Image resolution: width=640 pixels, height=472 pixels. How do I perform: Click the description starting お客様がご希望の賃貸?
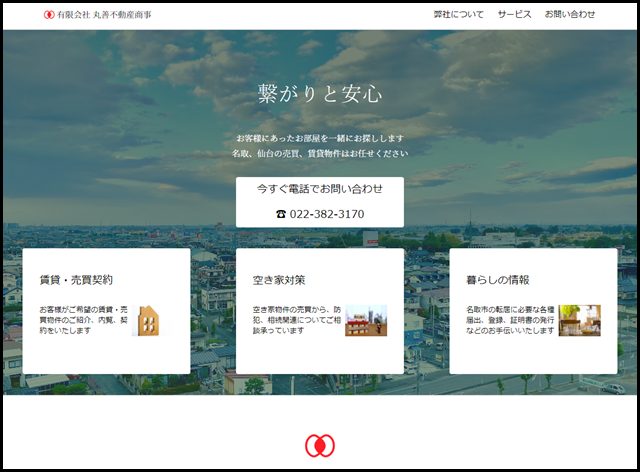[x=84, y=320]
